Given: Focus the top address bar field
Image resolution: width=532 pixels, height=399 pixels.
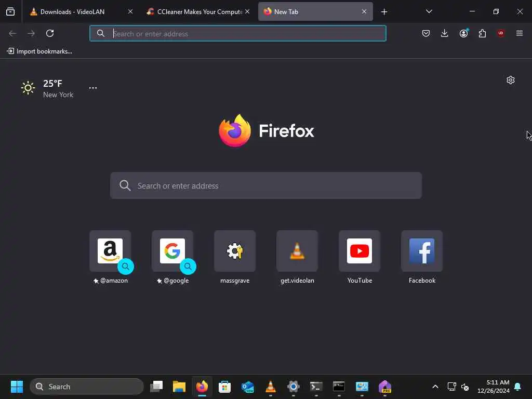Looking at the screenshot, I should pos(238,34).
